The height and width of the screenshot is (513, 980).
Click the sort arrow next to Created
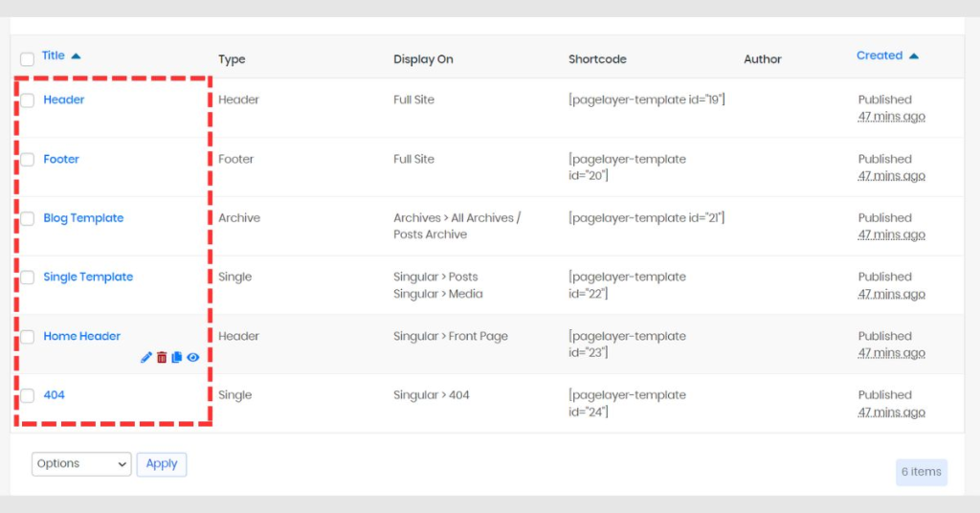click(x=914, y=56)
